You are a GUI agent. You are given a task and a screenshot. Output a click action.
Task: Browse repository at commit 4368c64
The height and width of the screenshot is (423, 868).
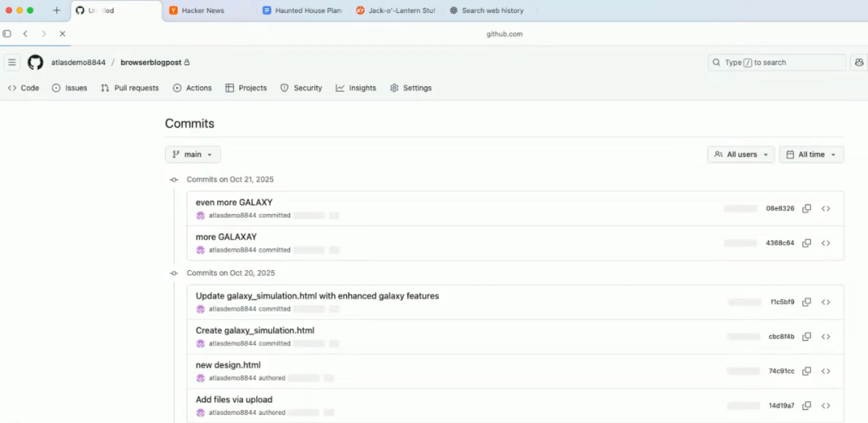click(825, 243)
